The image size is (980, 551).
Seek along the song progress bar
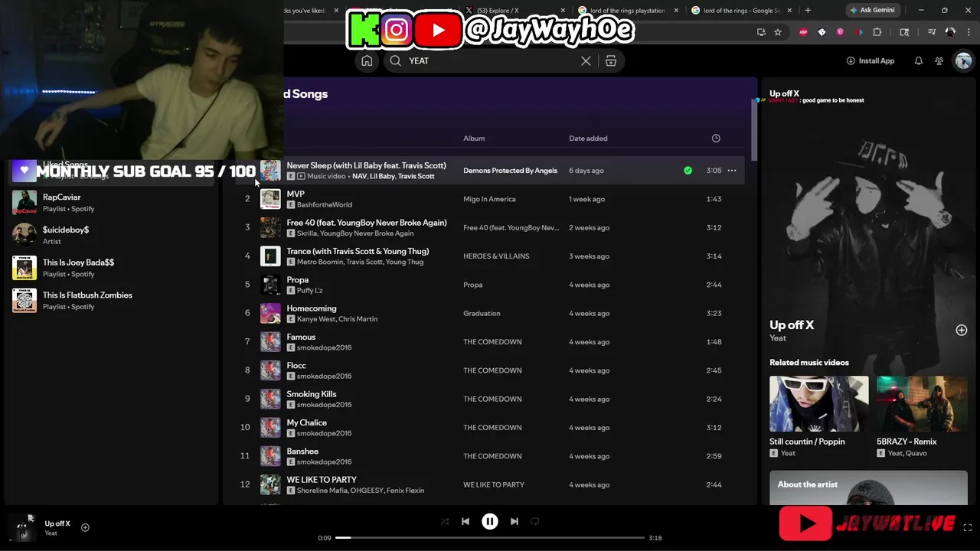point(490,538)
